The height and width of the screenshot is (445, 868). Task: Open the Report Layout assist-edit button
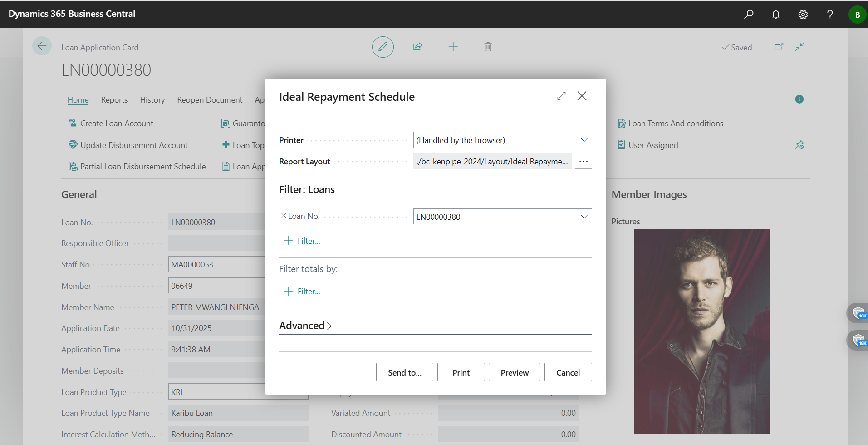(583, 161)
